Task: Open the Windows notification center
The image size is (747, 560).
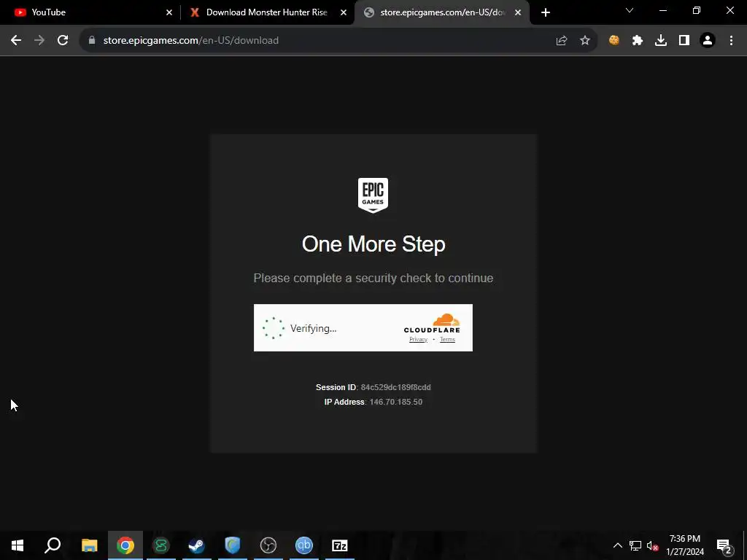Action: [x=724, y=546]
